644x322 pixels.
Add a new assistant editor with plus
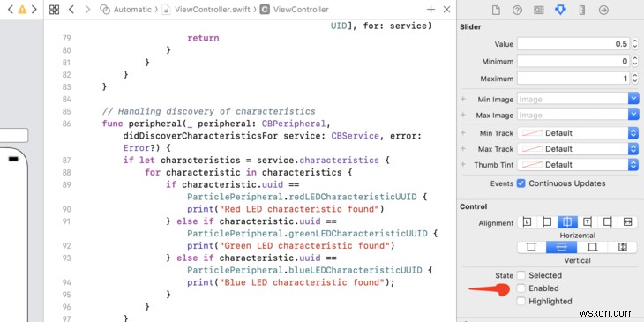(431, 10)
